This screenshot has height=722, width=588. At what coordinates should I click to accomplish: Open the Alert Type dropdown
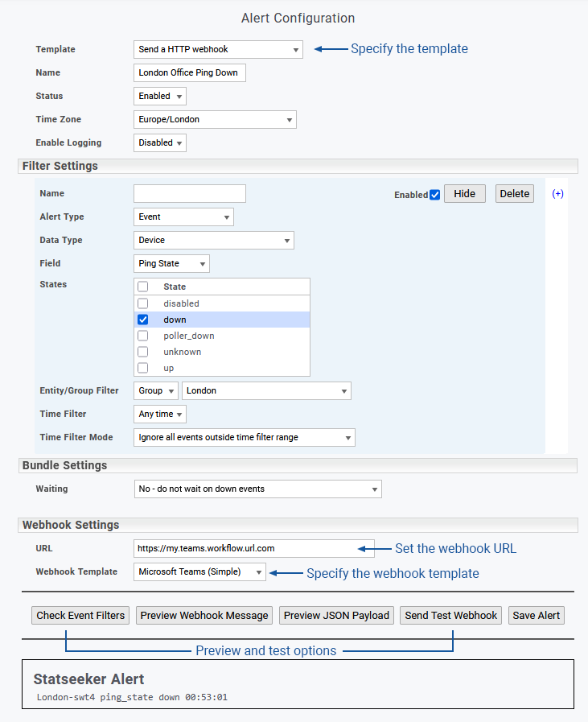click(183, 217)
